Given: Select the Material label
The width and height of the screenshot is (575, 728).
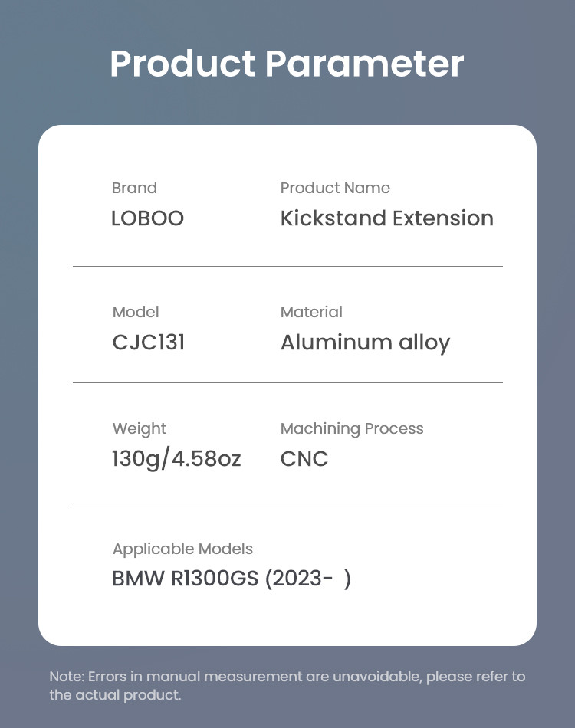Looking at the screenshot, I should [311, 312].
